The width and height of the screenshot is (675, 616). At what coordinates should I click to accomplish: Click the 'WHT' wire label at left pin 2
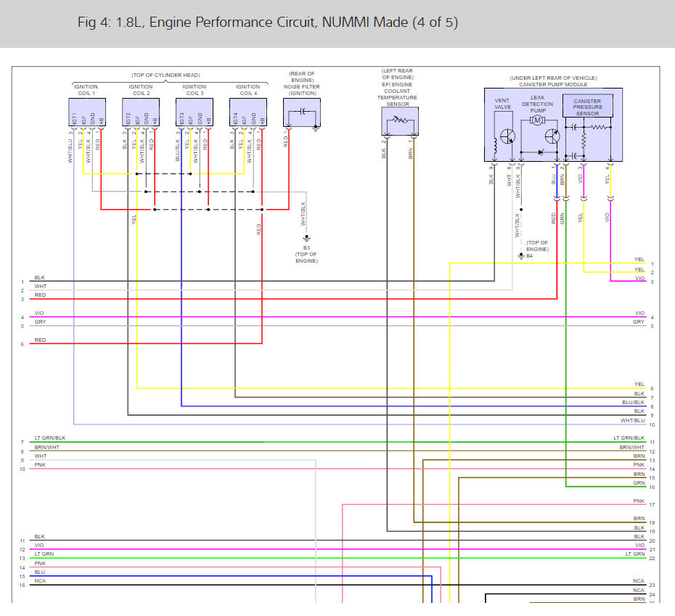41,287
